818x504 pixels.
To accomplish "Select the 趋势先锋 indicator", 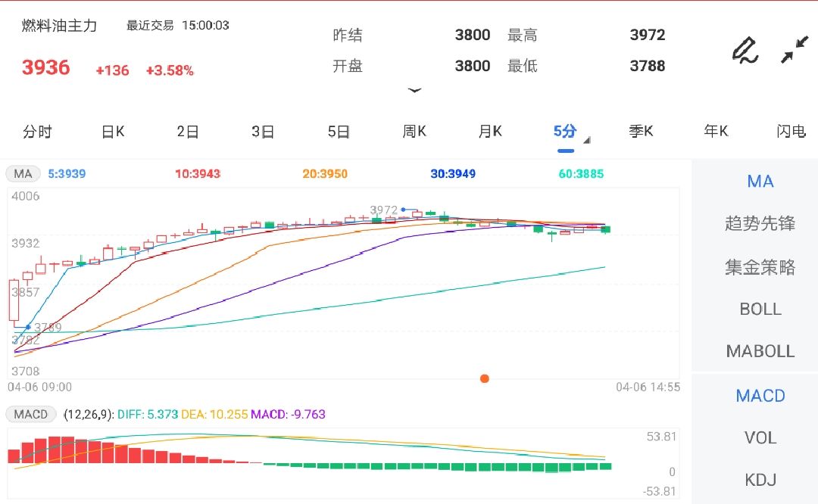I will (x=760, y=224).
